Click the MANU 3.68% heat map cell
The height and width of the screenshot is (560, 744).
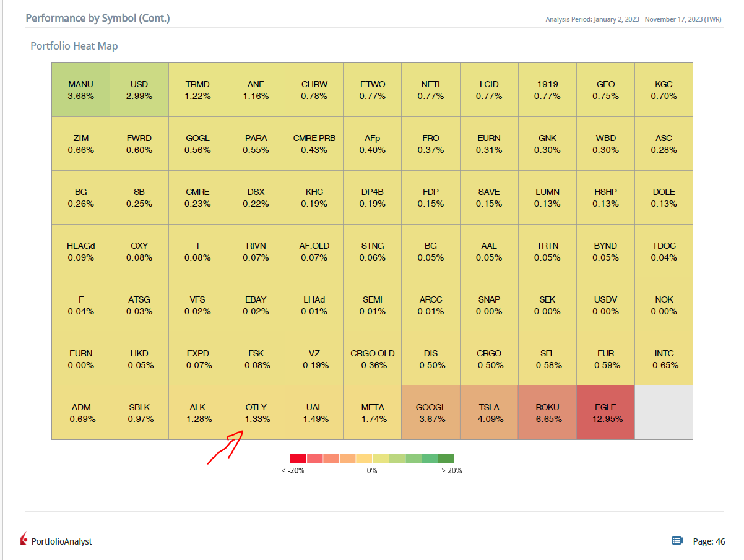tap(80, 90)
